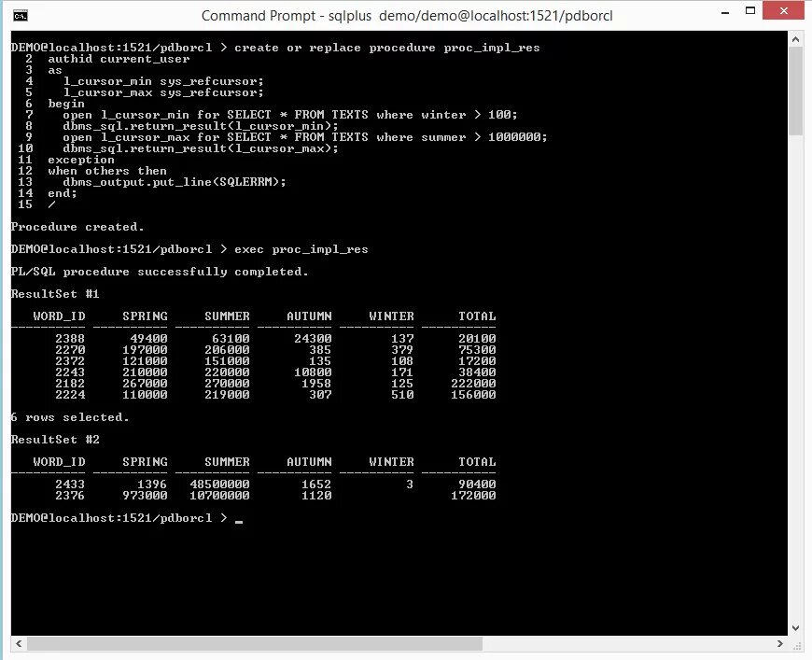Click WORD_ID value 2224

tap(70, 394)
